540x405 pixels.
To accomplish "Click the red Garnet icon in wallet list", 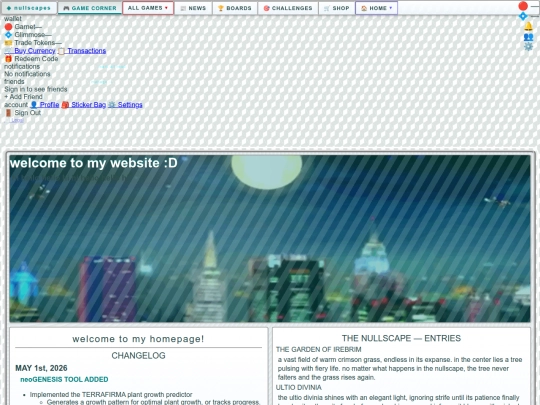I will 8,27.
